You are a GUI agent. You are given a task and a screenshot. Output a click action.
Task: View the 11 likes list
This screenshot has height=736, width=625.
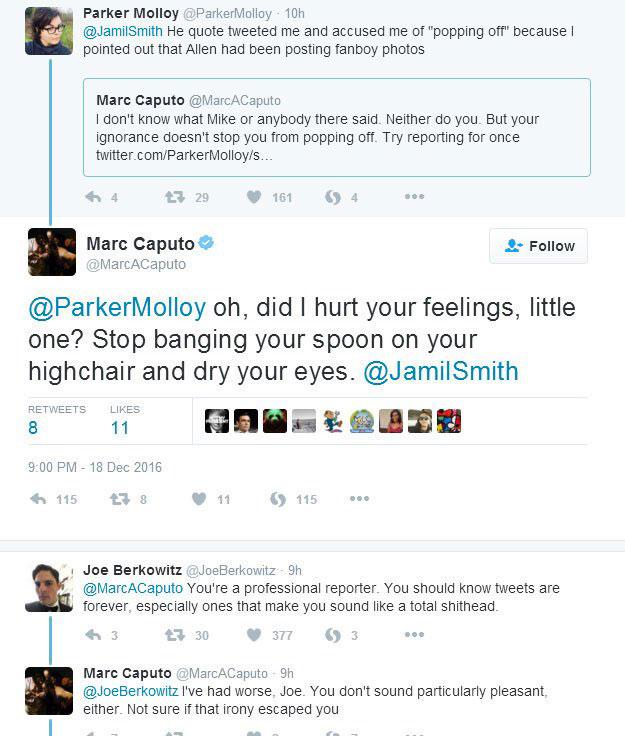119,428
